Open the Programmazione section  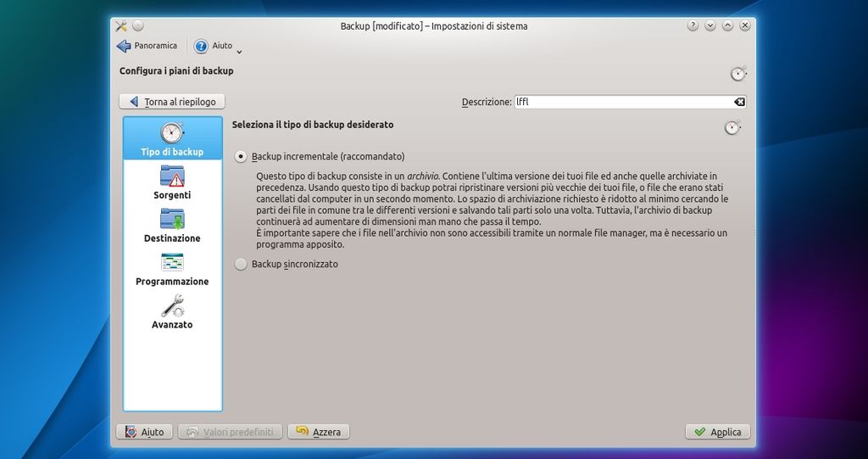click(x=172, y=269)
